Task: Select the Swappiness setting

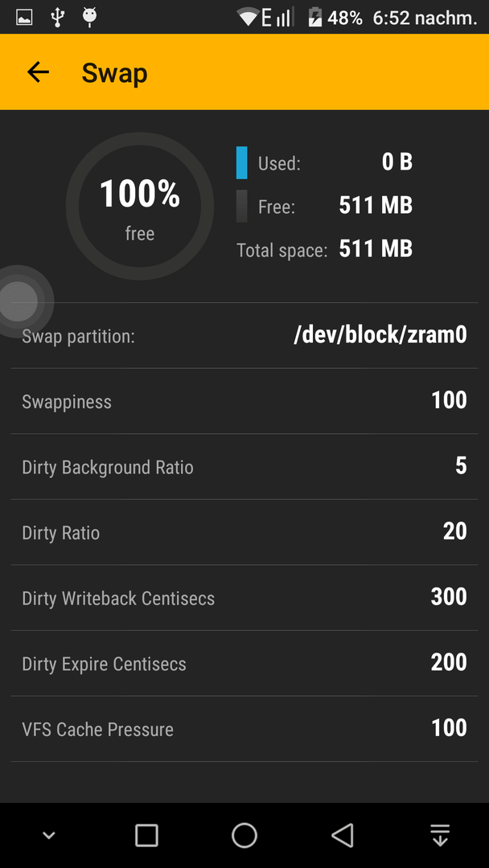Action: 244,401
